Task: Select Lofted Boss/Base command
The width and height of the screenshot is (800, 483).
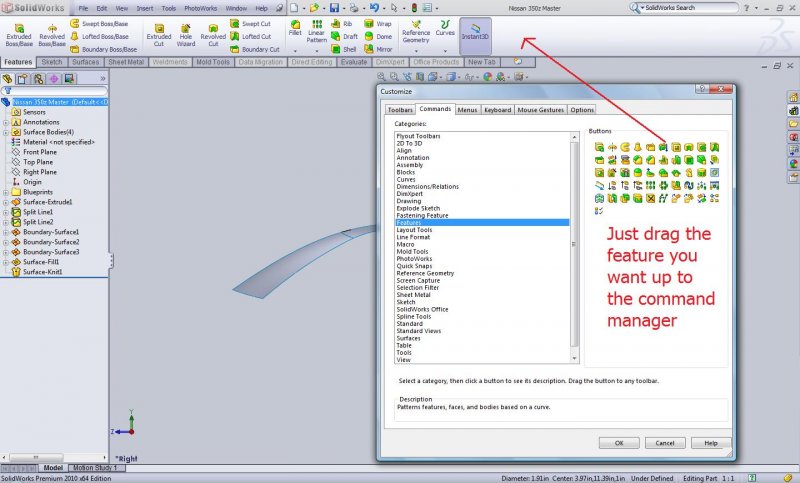Action: pyautogui.click(x=99, y=36)
